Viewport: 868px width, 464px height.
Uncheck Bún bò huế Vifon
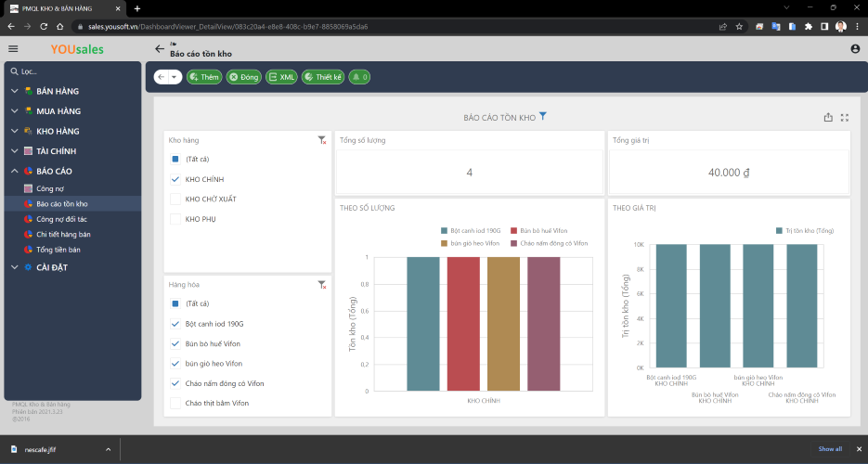[175, 343]
